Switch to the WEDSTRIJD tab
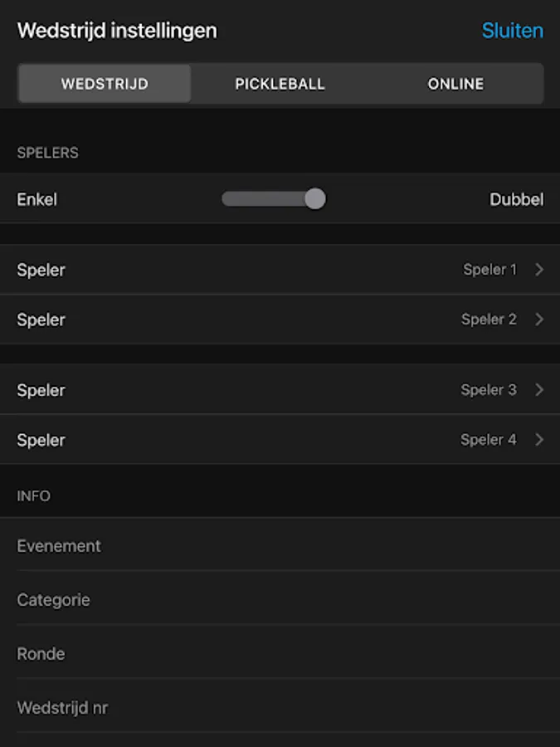The width and height of the screenshot is (560, 747). pos(105,84)
